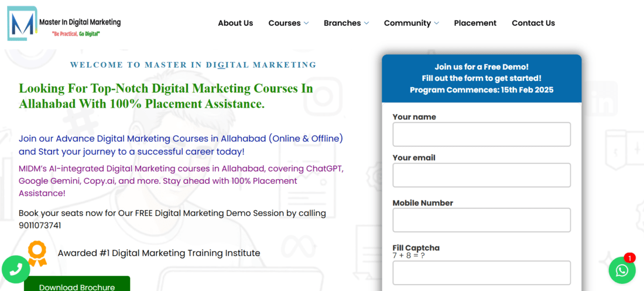Select the Mobile Number text box
Screen dimensions: 644x291
[x=481, y=220]
